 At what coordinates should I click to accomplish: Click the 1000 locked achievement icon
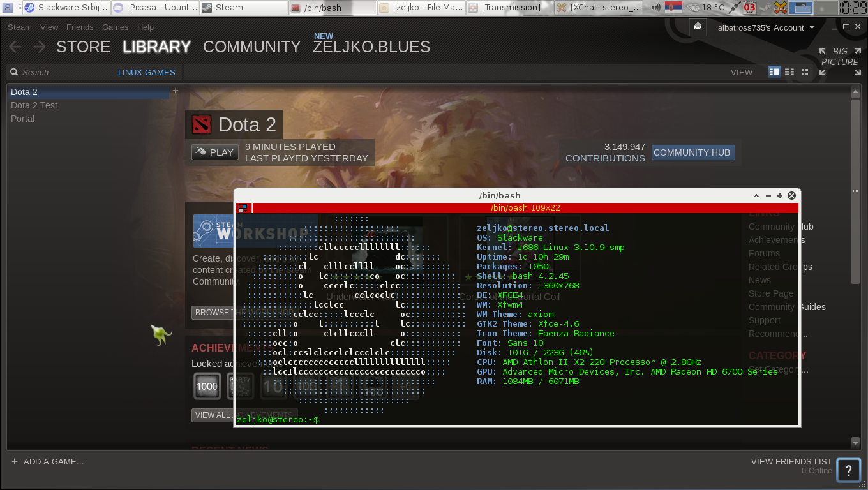(207, 386)
